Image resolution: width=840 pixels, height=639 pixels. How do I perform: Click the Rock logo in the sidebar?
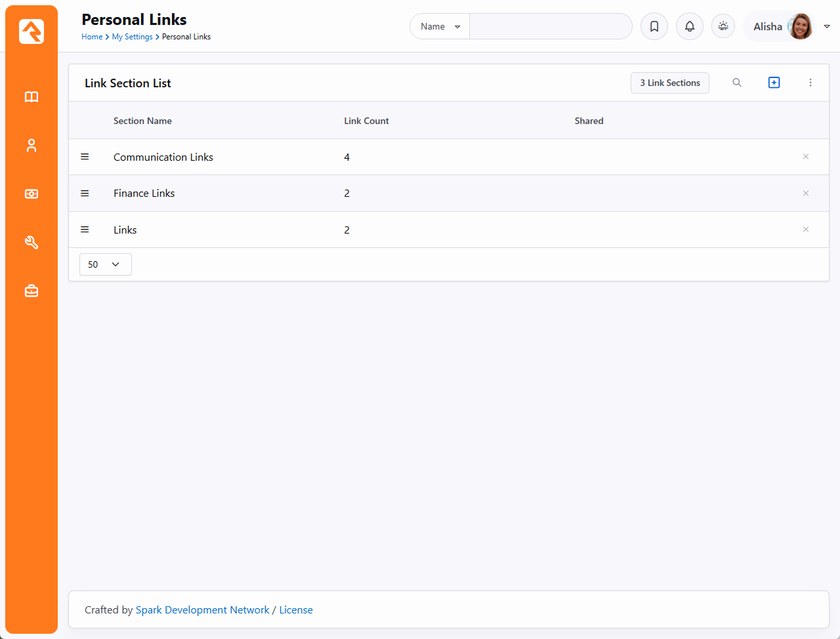[31, 31]
